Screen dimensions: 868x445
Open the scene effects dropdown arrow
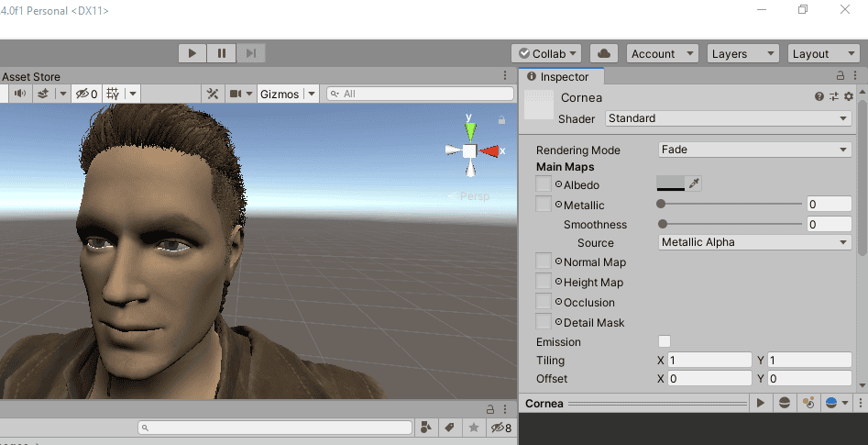tap(62, 94)
